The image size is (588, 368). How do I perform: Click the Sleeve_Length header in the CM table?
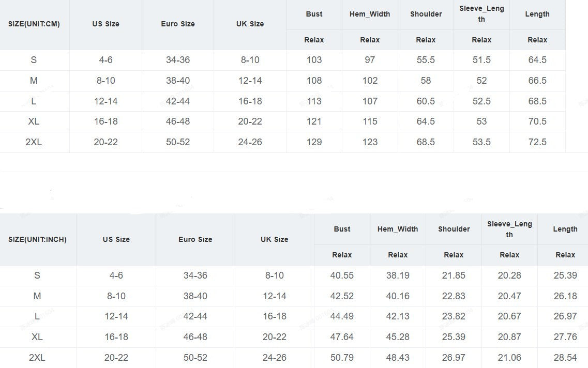point(481,14)
